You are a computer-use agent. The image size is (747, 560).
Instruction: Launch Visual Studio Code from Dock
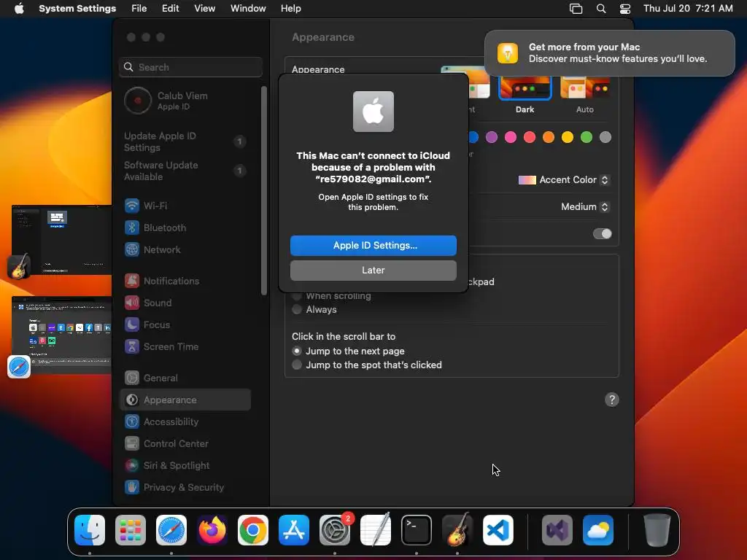point(498,530)
